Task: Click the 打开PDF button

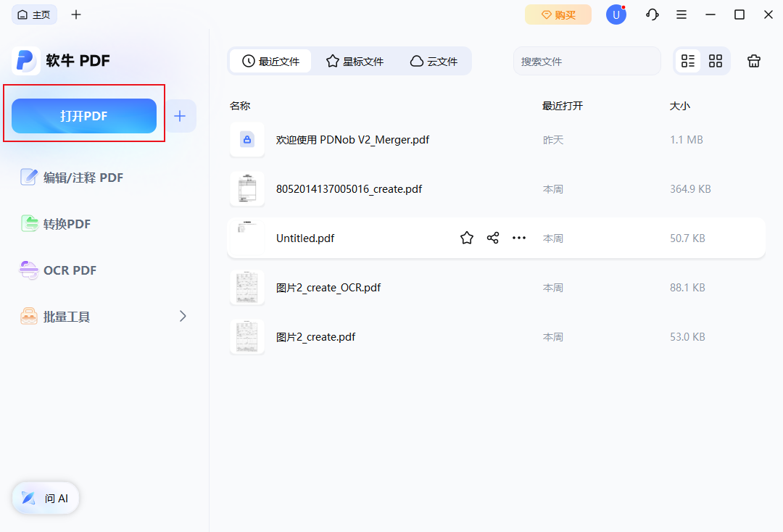Action: 84,116
